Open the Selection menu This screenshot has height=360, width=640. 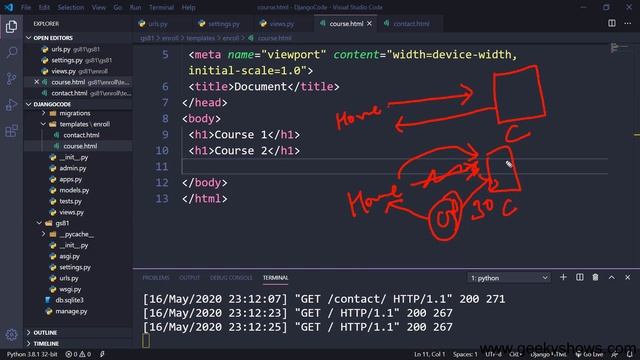point(71,7)
